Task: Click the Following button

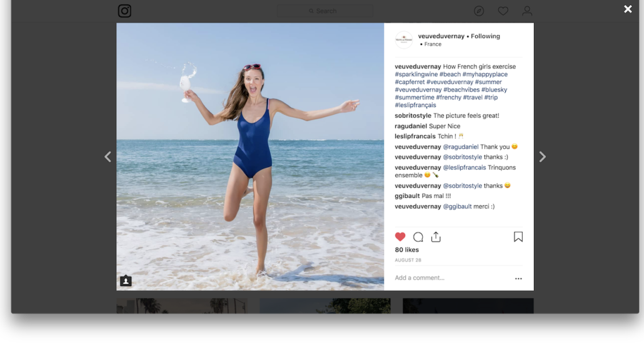Action: coord(485,36)
